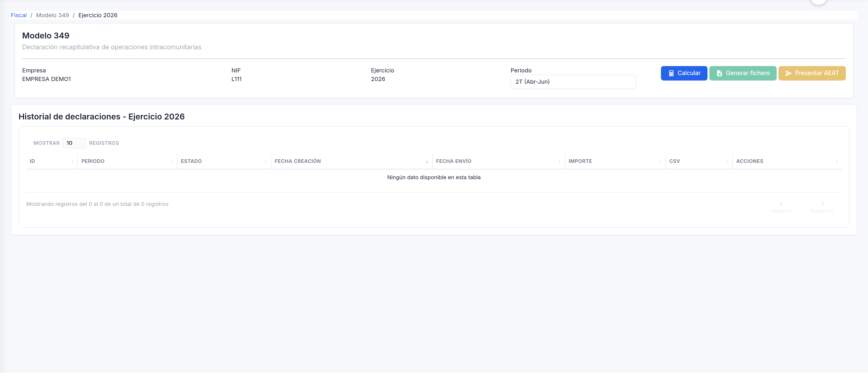Click the Acciones column header
868x376 pixels.
pyautogui.click(x=749, y=161)
